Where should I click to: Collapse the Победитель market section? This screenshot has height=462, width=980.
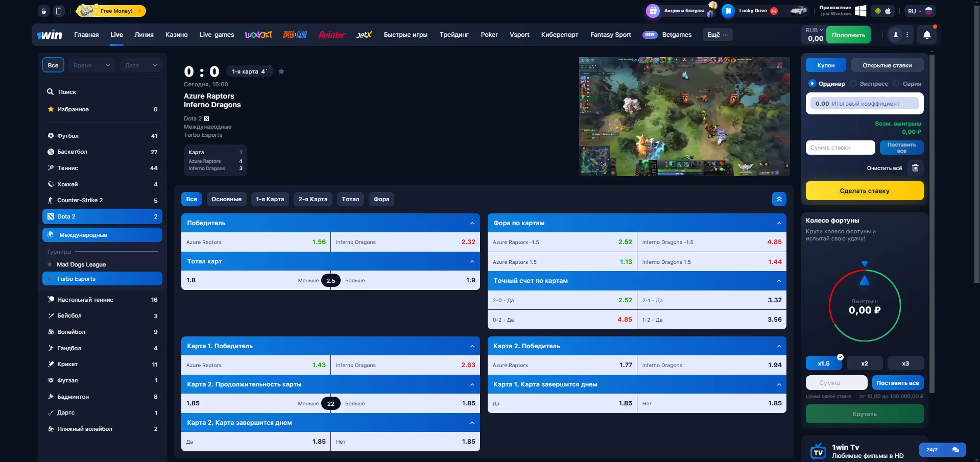(x=472, y=223)
